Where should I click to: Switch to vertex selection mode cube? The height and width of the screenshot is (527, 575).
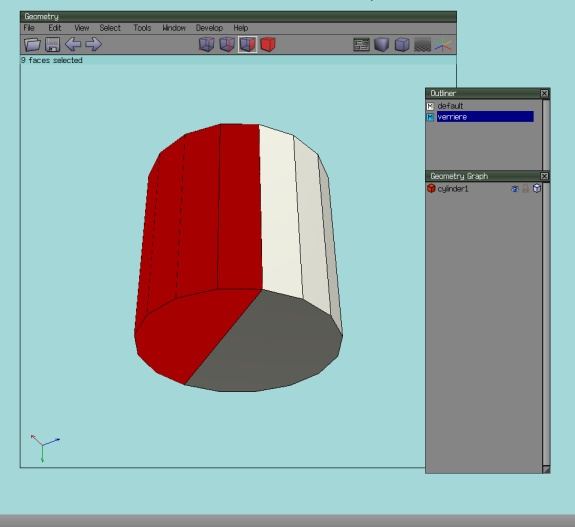coord(206,44)
